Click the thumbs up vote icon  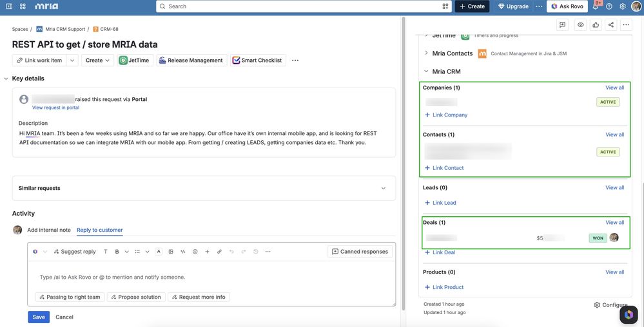coord(596,24)
